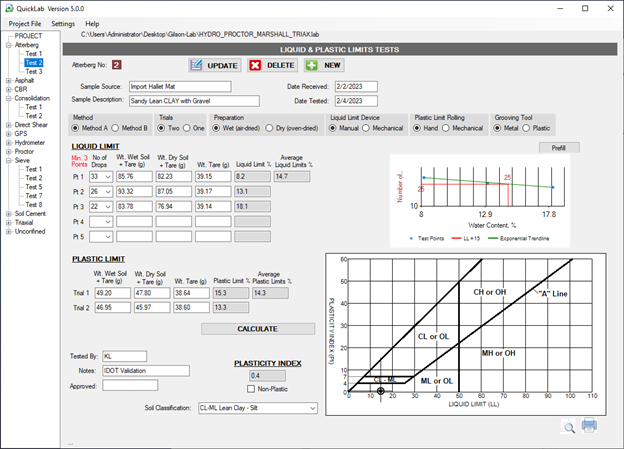Click the QuickLab app icon in title bar
This screenshot has width=624, height=449.
(9, 8)
